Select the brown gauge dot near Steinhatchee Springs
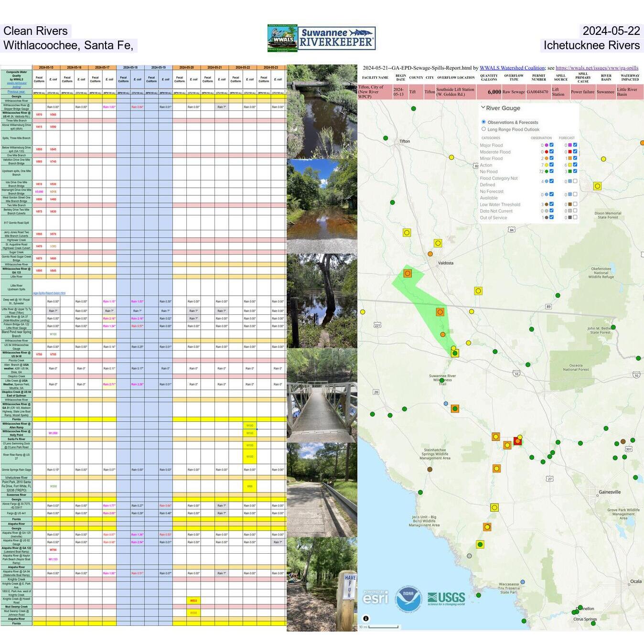 430,469
